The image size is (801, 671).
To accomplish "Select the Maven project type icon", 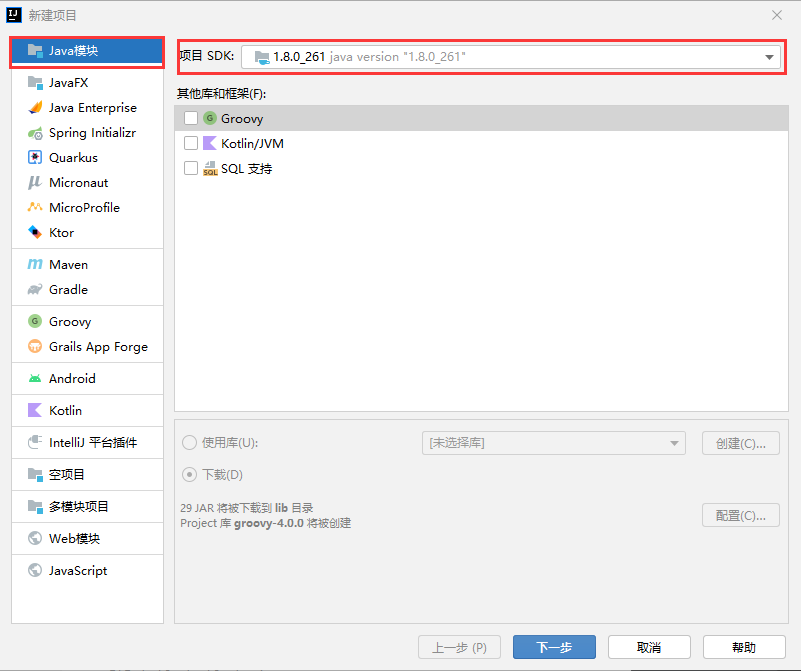I will point(35,265).
